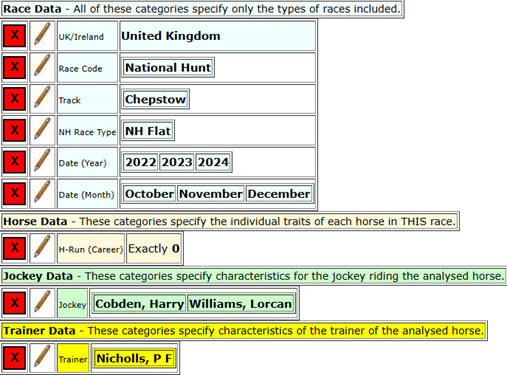The width and height of the screenshot is (507, 375).
Task: Remove the UK/Ireland filter with red X
Action: point(14,36)
